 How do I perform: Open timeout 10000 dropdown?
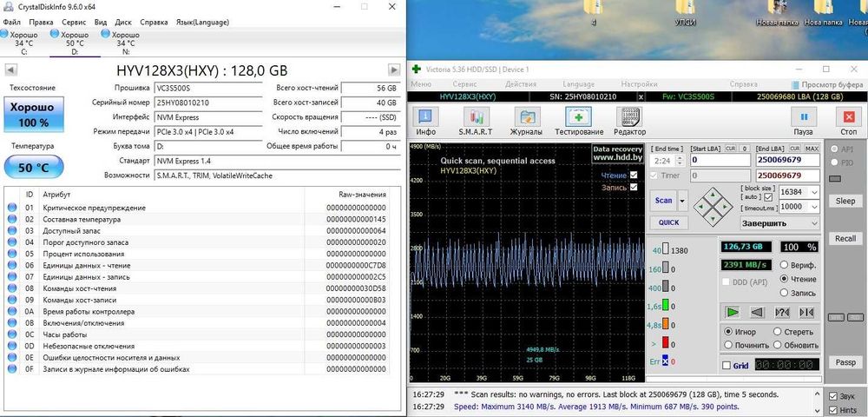click(813, 207)
